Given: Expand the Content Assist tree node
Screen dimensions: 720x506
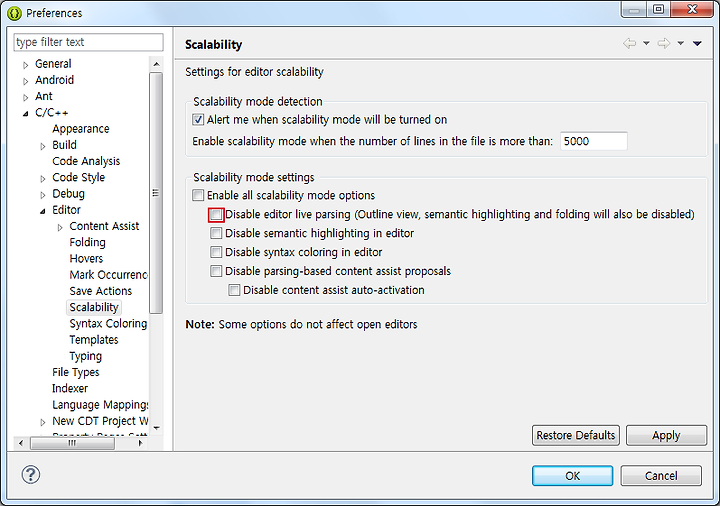Looking at the screenshot, I should click(60, 227).
